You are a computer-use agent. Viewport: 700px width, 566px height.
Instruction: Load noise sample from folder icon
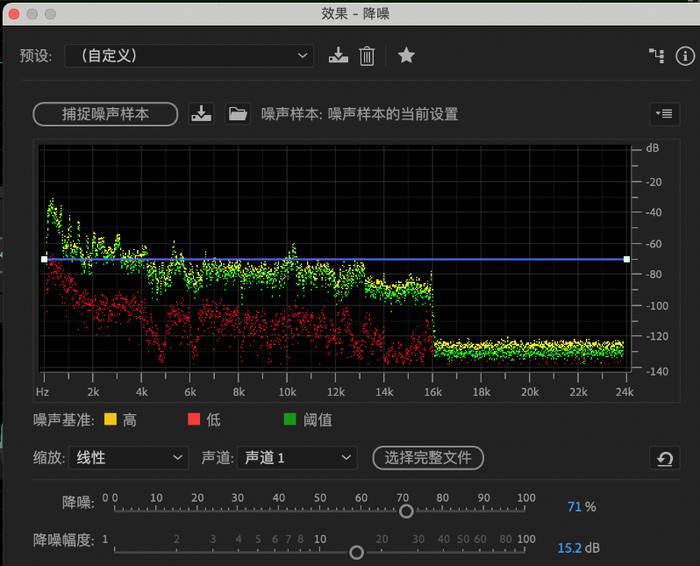[x=238, y=114]
